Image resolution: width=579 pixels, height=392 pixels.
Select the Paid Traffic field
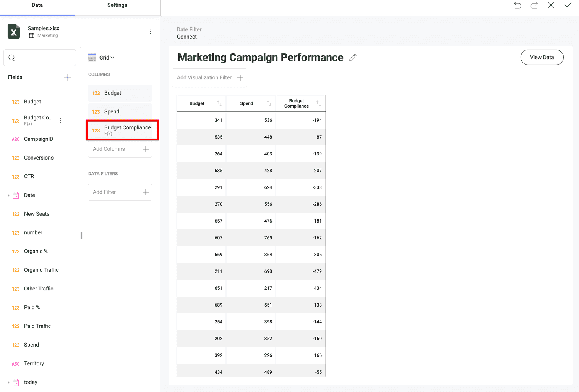[x=37, y=326]
